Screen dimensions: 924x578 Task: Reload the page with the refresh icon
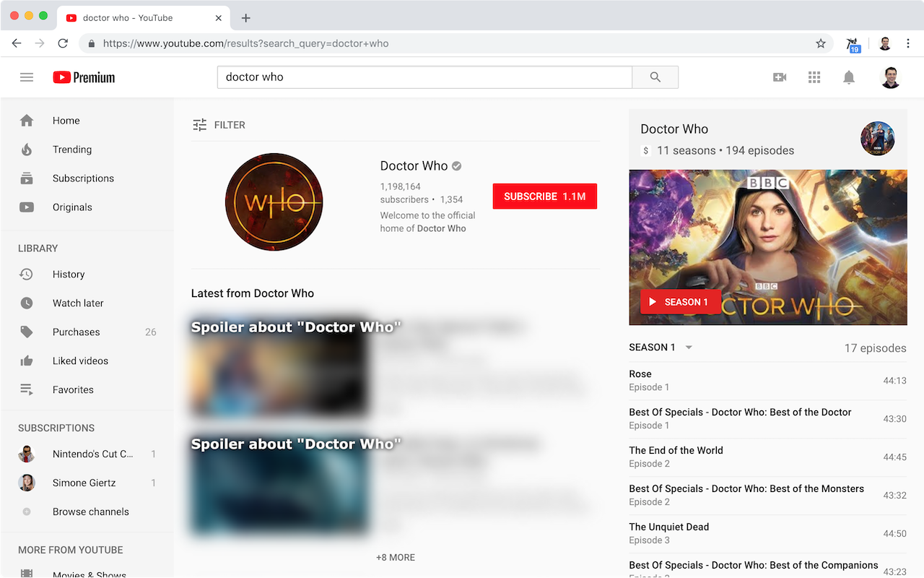tap(63, 43)
